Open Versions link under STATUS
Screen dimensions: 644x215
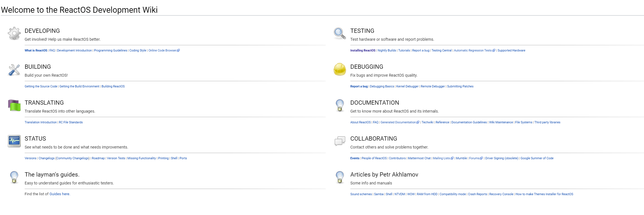point(30,158)
